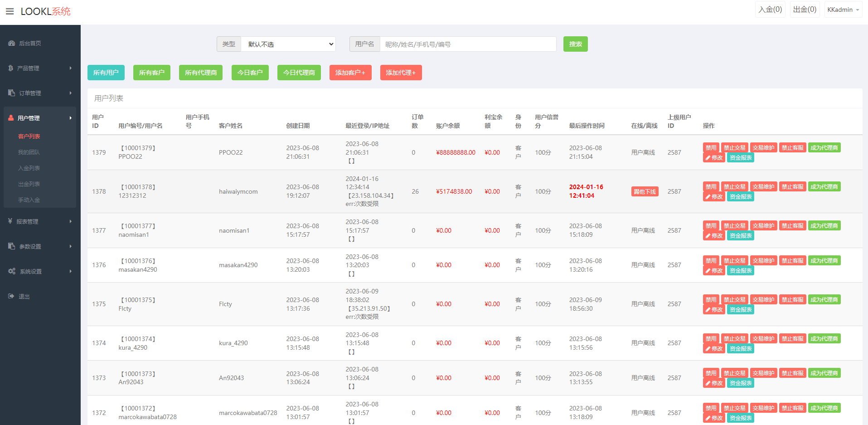Expand the 订单管理 sidebar arrow
This screenshot has height=425, width=868.
(x=71, y=93)
